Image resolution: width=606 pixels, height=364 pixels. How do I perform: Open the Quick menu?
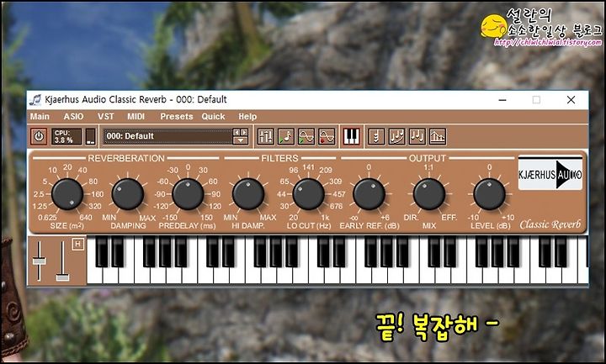213,116
